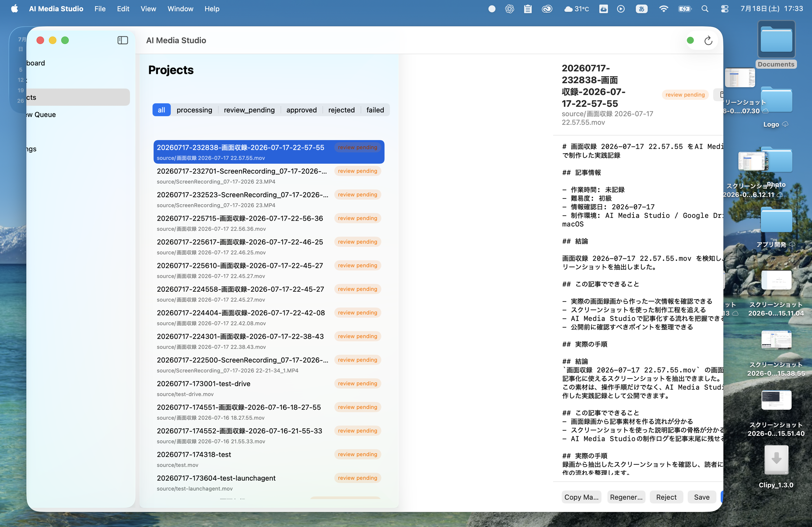The image size is (812, 527).
Task: Select the 'processing' filter tab
Action: (194, 110)
